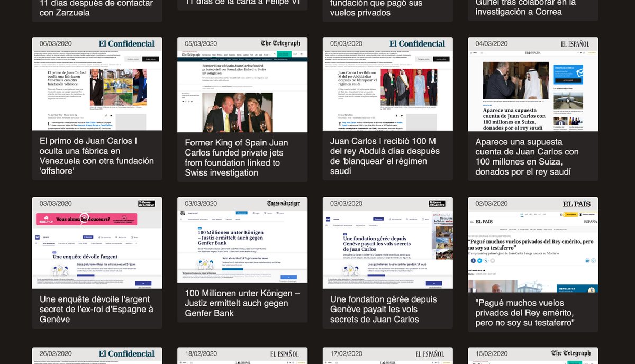Click the El País logo on 02/03/2020 card
This screenshot has height=364, width=635.
(x=577, y=204)
